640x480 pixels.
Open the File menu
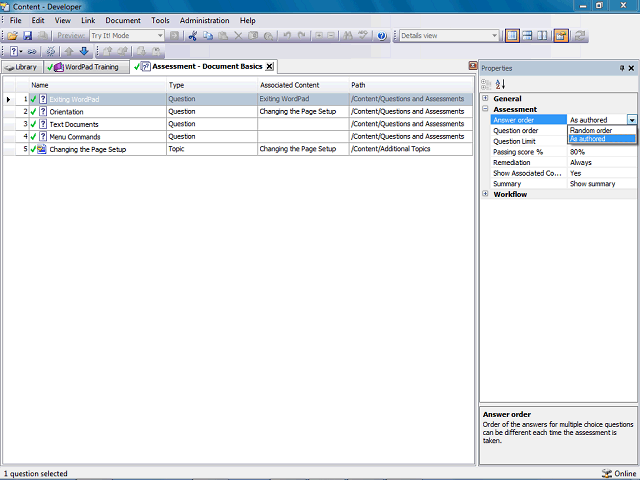[x=16, y=20]
